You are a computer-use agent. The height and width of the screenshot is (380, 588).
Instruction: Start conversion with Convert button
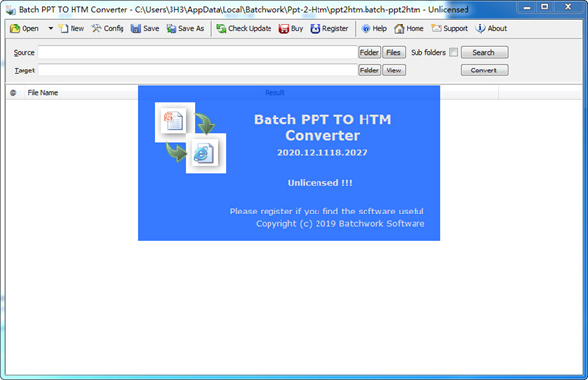point(484,71)
